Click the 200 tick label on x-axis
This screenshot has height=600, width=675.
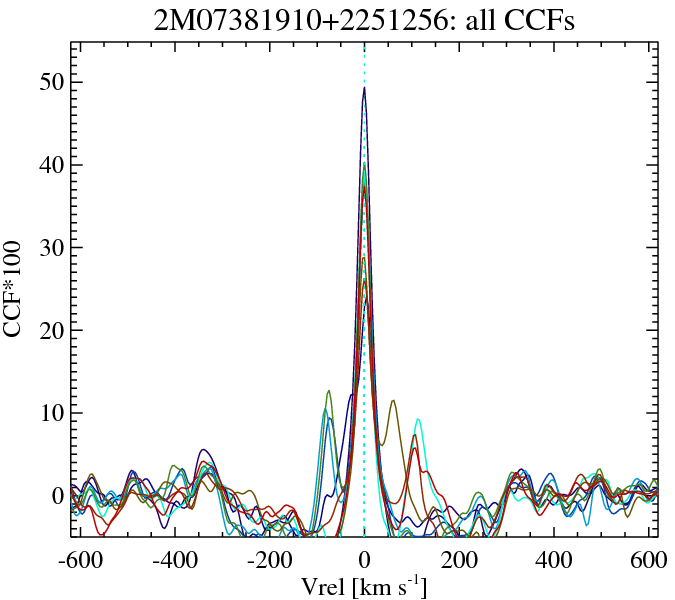[459, 559]
